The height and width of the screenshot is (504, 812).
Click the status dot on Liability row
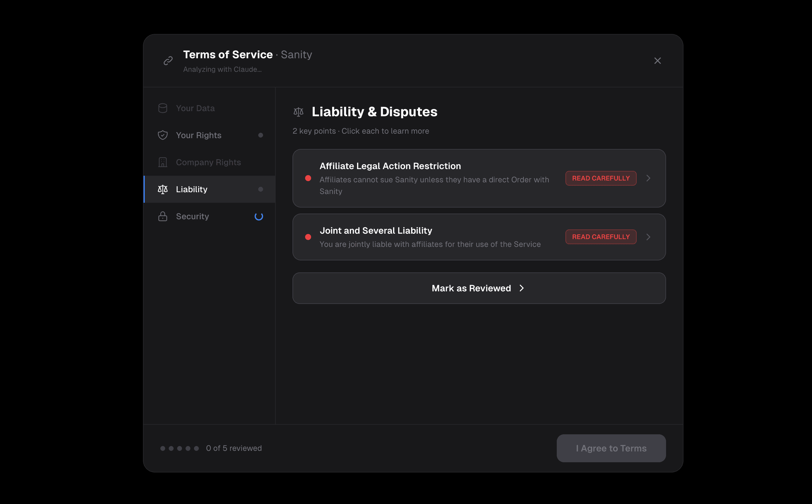(261, 189)
